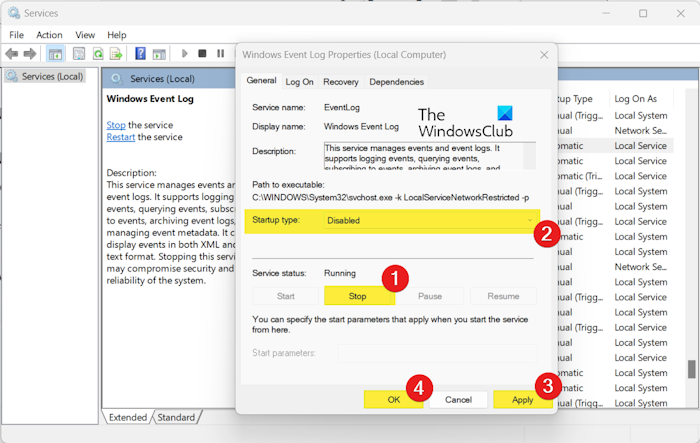Image resolution: width=700 pixels, height=443 pixels.
Task: Switch to the Standard view tab
Action: click(176, 417)
